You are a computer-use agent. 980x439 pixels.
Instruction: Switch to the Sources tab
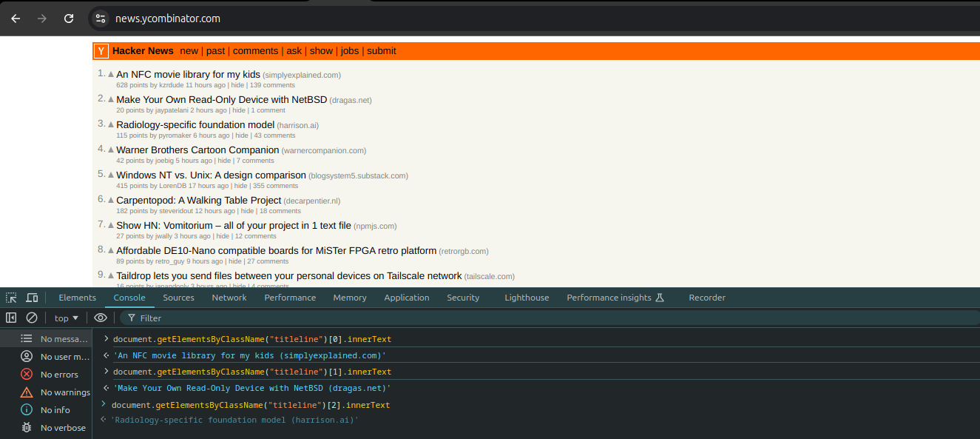point(179,298)
